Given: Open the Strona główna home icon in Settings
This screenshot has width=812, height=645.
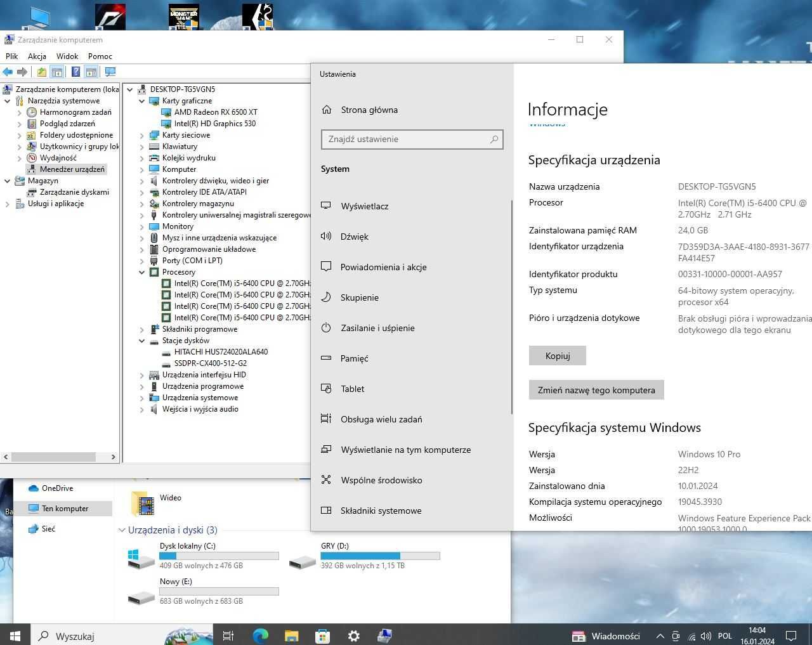Looking at the screenshot, I should pos(327,110).
